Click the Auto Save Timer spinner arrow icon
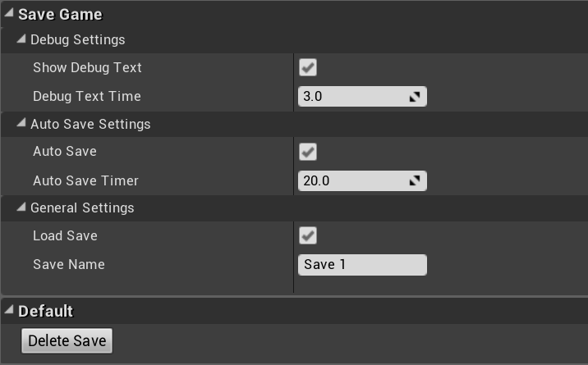This screenshot has height=365, width=588. [x=415, y=180]
